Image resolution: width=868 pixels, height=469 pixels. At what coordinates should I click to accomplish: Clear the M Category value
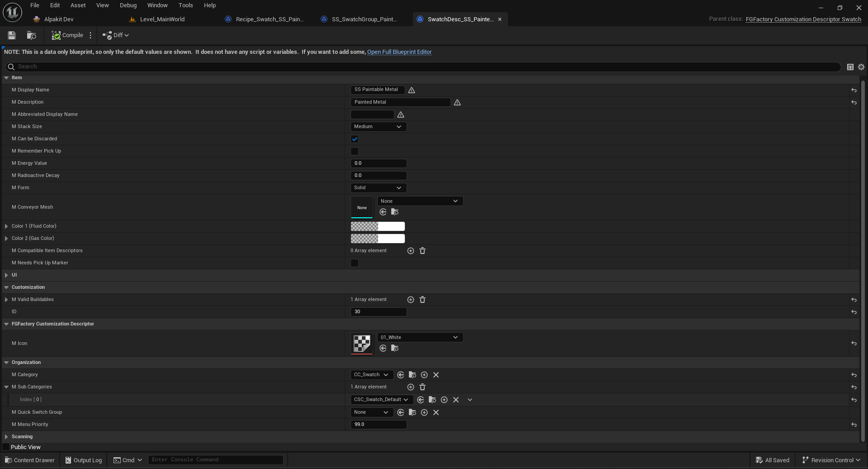click(x=436, y=375)
